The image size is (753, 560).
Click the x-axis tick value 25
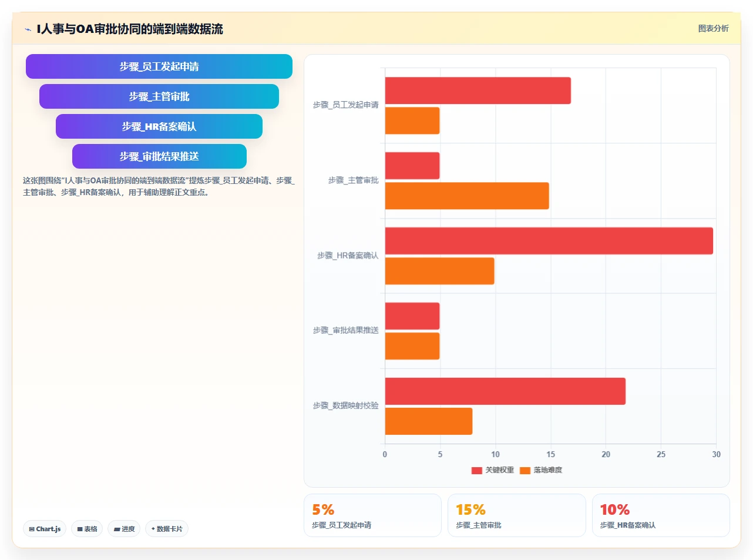pyautogui.click(x=661, y=454)
